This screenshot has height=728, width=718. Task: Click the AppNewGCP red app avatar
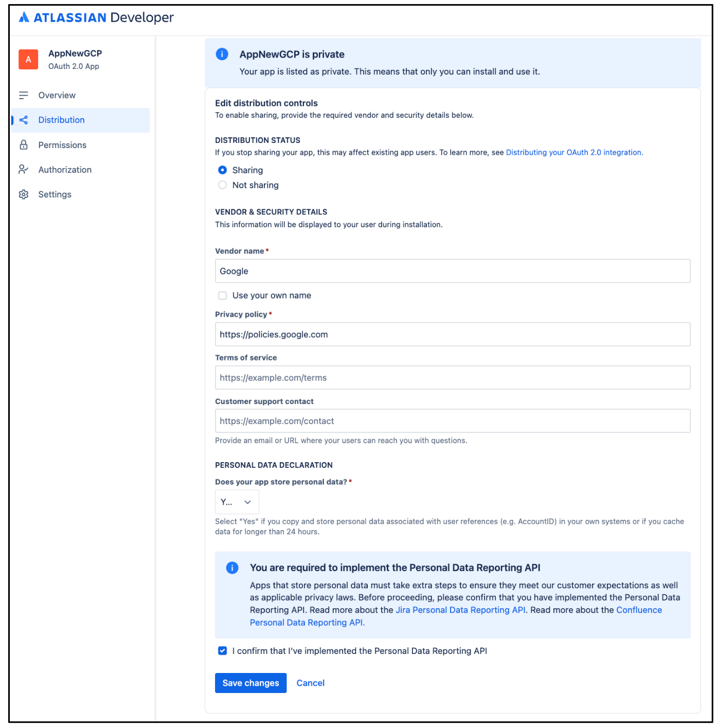(x=28, y=60)
